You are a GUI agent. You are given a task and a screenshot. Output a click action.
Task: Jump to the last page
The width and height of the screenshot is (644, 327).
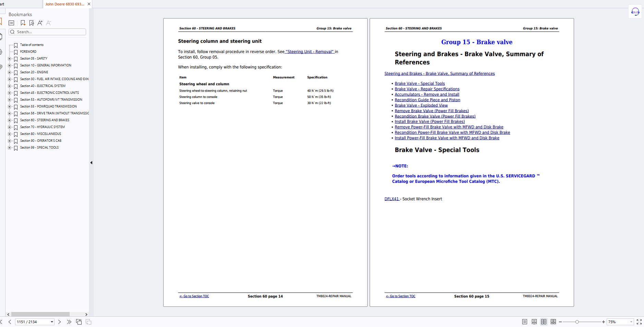click(69, 322)
